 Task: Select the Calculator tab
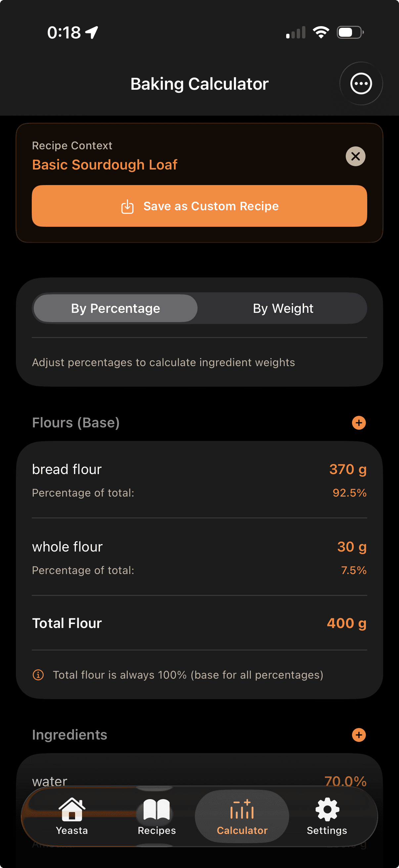point(242,816)
